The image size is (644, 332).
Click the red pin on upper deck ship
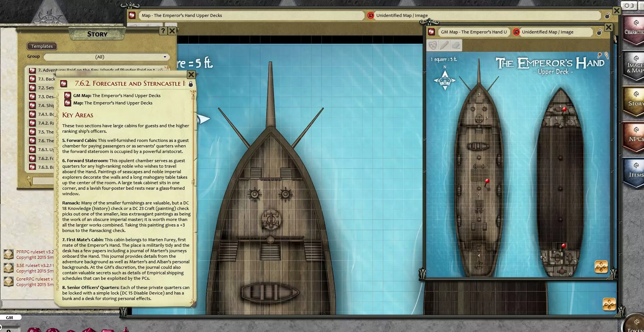[x=487, y=181]
